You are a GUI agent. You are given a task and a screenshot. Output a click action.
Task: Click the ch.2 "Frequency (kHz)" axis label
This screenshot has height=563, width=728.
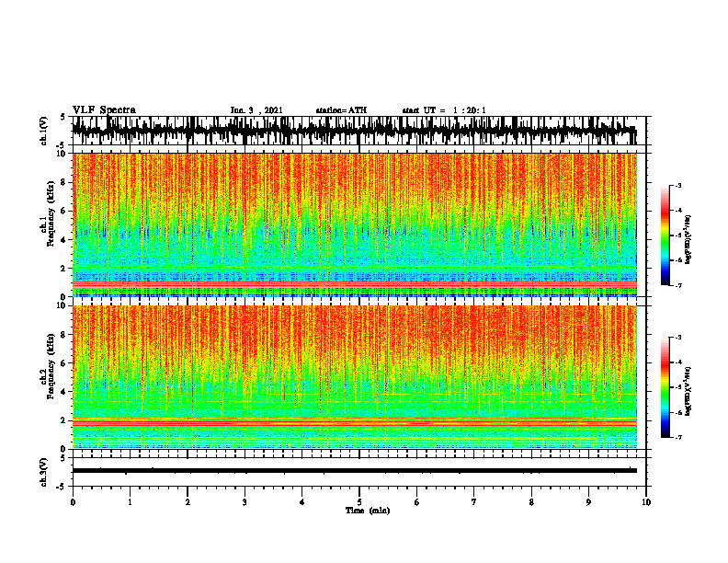[x=51, y=366]
